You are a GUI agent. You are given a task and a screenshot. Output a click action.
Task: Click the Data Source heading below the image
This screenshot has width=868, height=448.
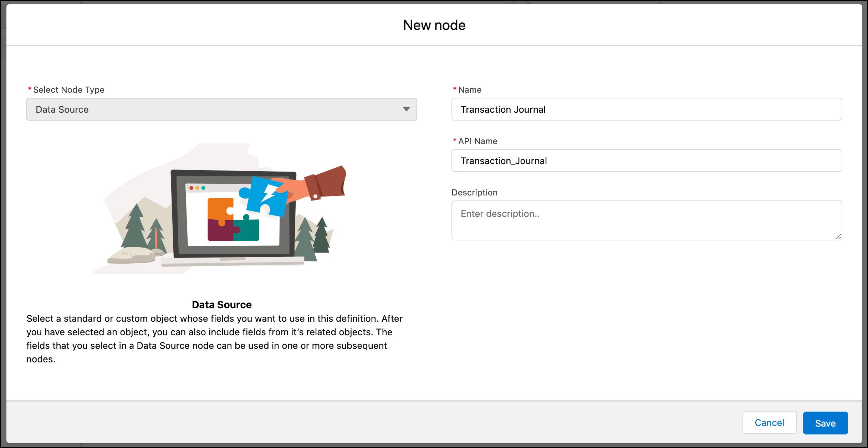[221, 304]
